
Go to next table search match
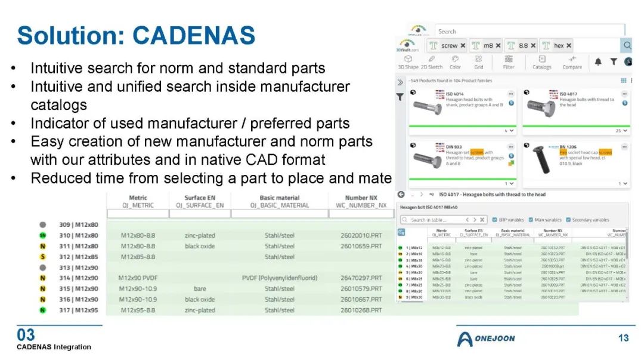pos(475,220)
